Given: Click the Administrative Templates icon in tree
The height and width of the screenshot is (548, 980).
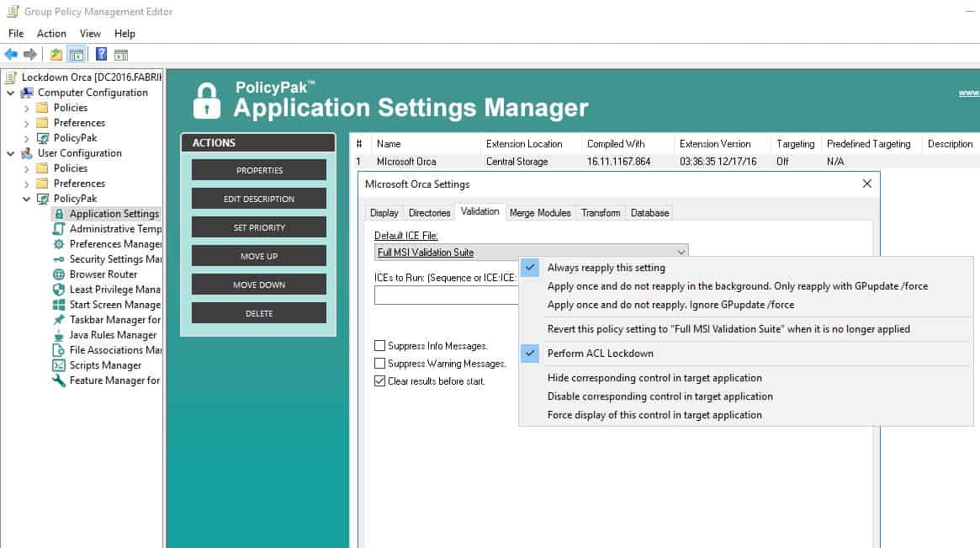Looking at the screenshot, I should 59,229.
